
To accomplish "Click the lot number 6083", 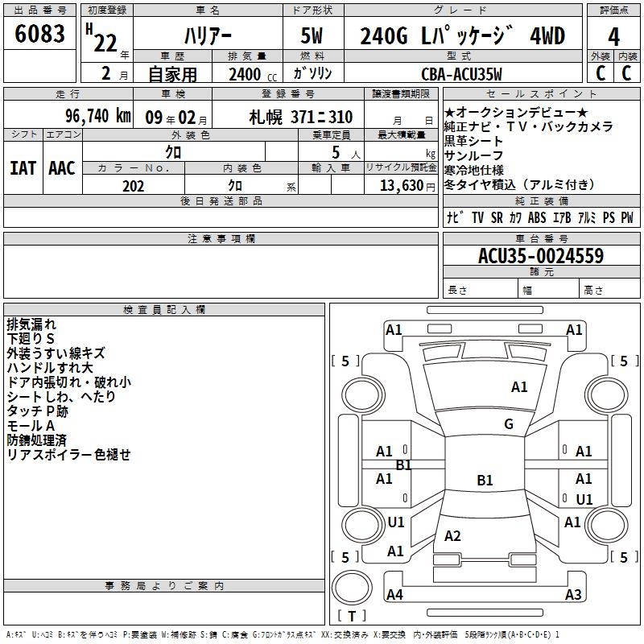I will 40,35.
